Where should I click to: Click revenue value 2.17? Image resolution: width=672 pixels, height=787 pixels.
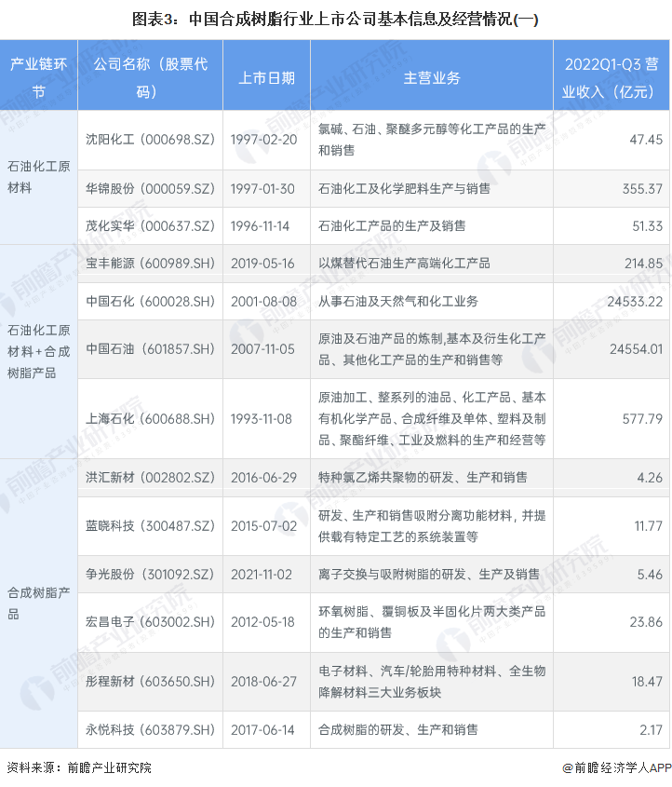coord(651,730)
